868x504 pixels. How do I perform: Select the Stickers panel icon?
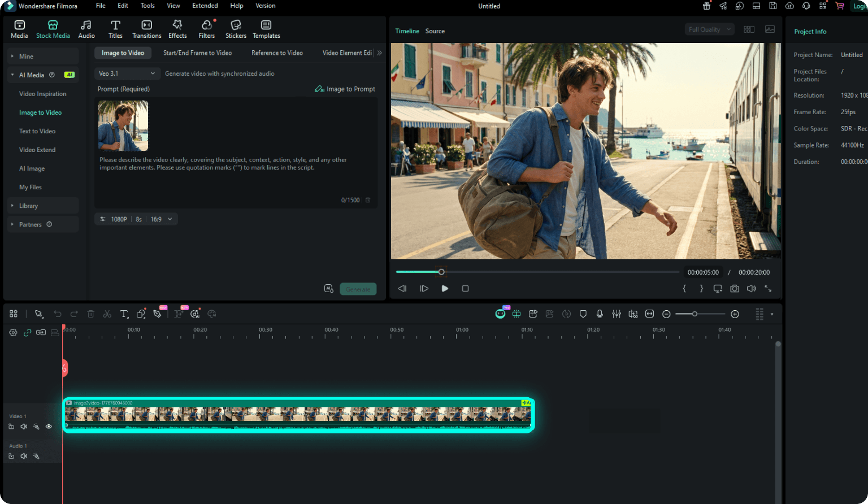pos(236,28)
